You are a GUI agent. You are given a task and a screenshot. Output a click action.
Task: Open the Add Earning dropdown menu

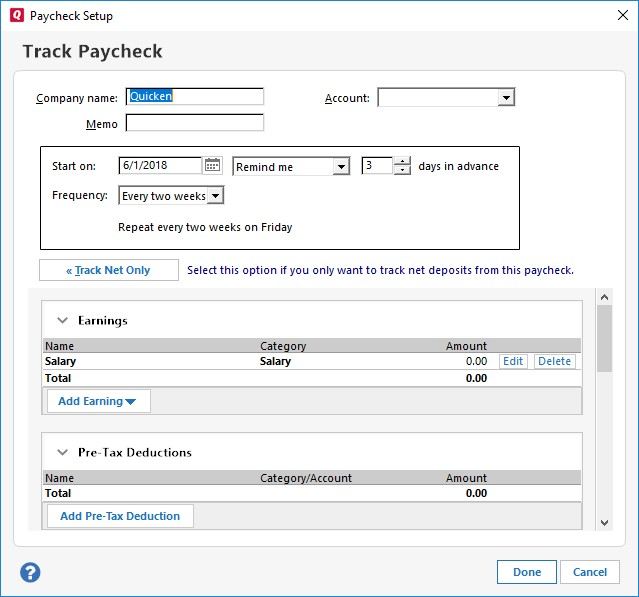coord(98,401)
